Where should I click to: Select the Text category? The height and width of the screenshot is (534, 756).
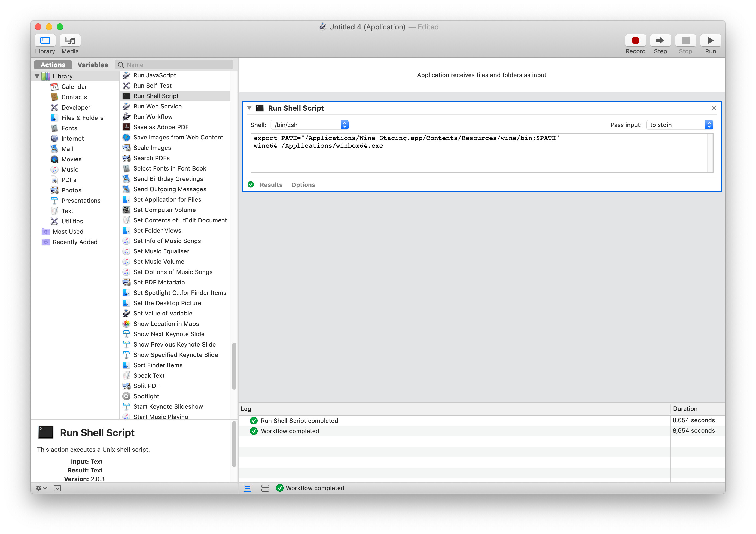point(67,211)
